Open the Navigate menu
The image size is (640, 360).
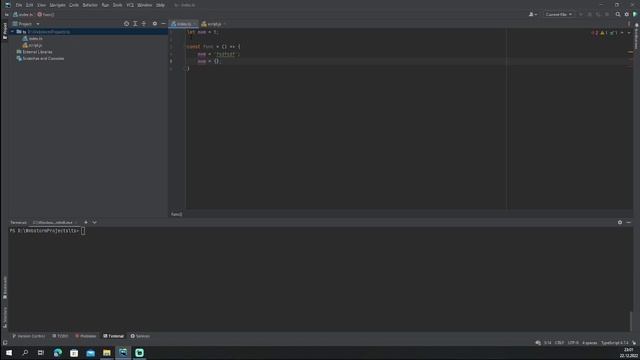[58, 5]
